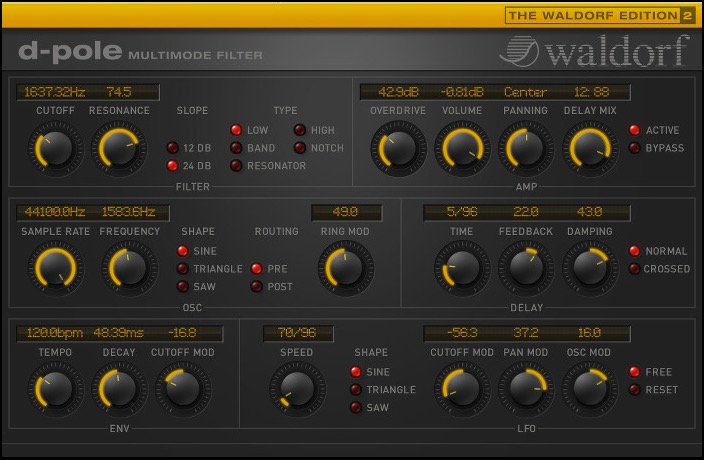Select NORMAL delay mode

pyautogui.click(x=634, y=251)
